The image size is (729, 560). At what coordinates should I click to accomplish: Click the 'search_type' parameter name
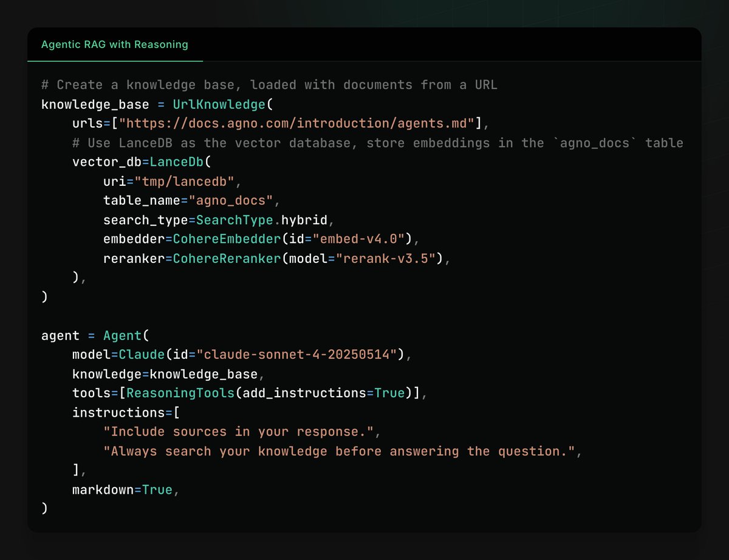point(146,220)
